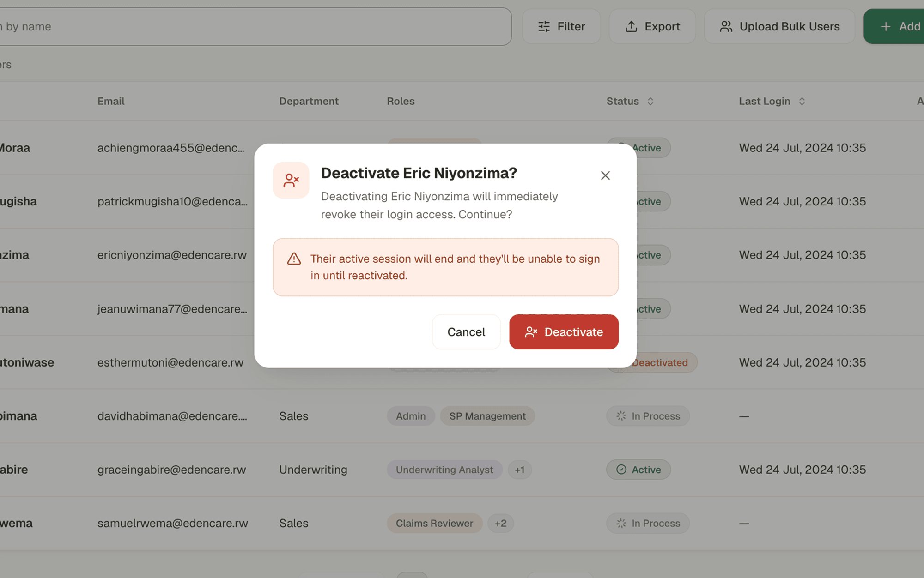Click the dialog title Deactivate Eric Niyonzima?
924x578 pixels.
pyautogui.click(x=419, y=173)
